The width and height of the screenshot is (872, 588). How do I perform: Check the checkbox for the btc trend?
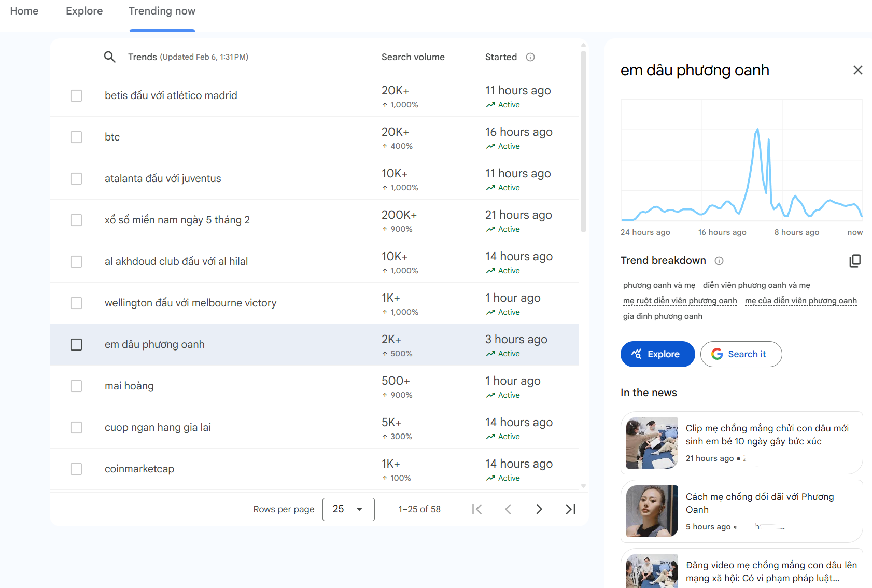coord(76,137)
